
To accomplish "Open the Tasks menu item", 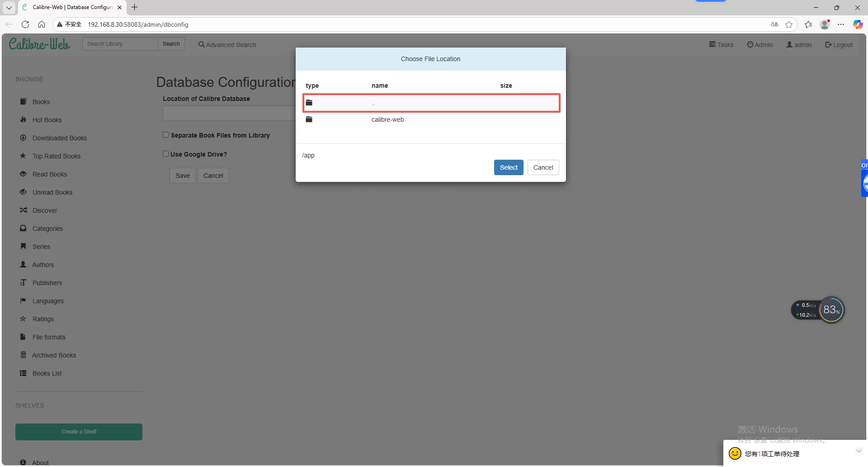I will pyautogui.click(x=721, y=45).
